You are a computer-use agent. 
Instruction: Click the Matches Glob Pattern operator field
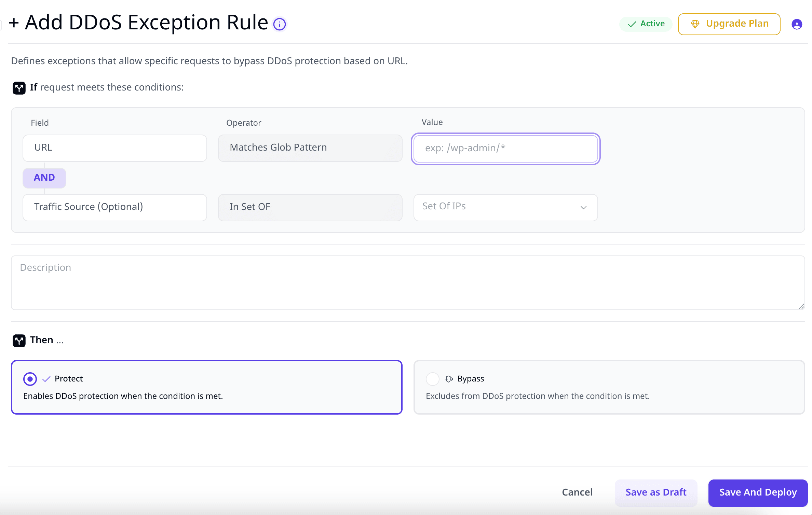click(310, 148)
